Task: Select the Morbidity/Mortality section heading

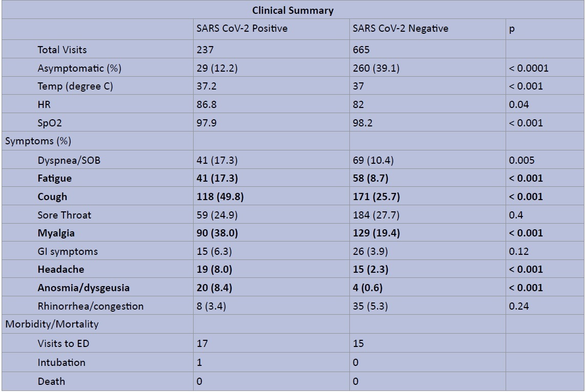Action: tap(52, 324)
